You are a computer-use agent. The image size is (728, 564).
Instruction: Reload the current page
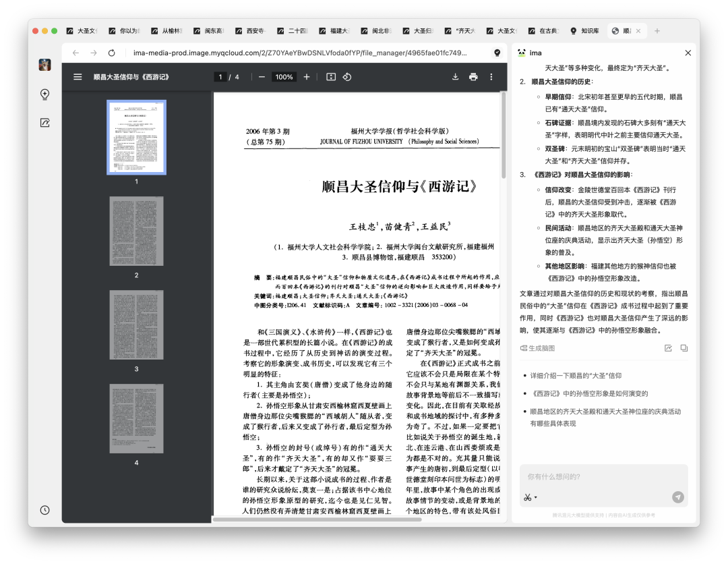(x=111, y=53)
